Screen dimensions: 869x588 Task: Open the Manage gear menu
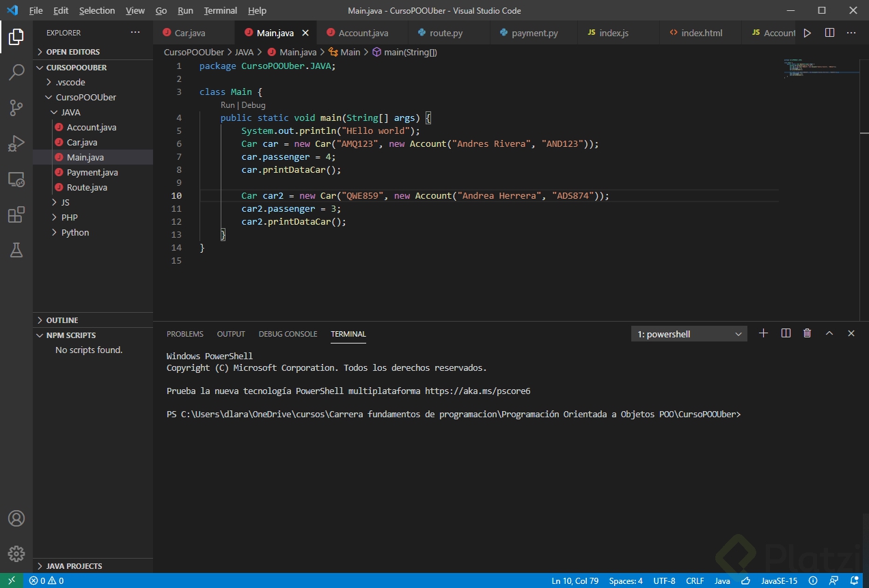point(16,553)
